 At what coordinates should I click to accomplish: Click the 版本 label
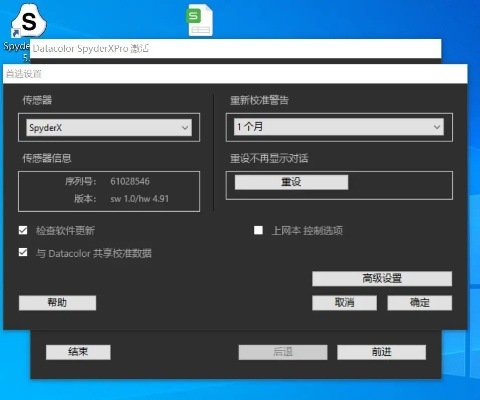[x=85, y=199]
